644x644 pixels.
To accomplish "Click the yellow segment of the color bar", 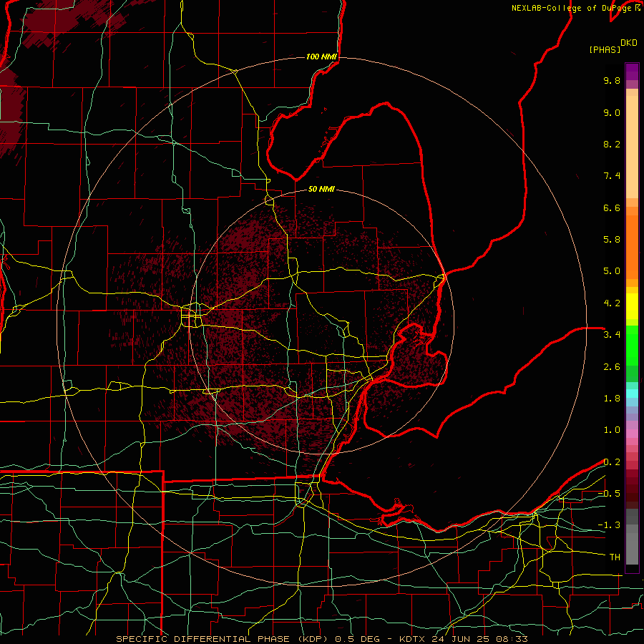I will (632, 306).
